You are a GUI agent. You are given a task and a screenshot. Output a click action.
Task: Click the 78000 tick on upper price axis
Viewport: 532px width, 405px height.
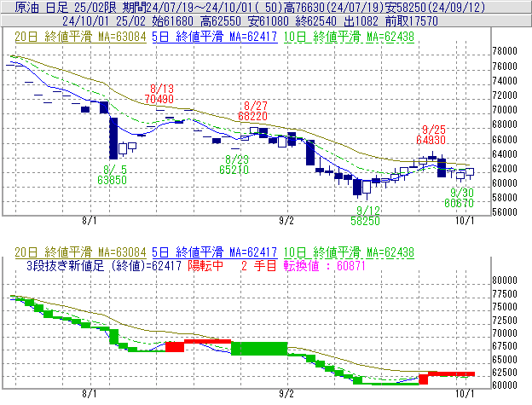coord(505,51)
